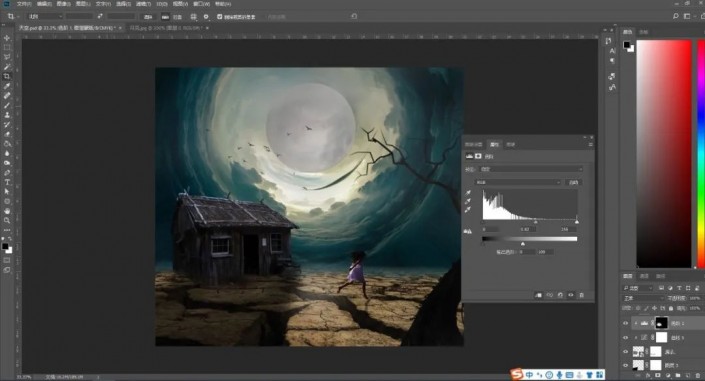
Task: Clip adjustment to layer below icon
Action: pyautogui.click(x=538, y=295)
